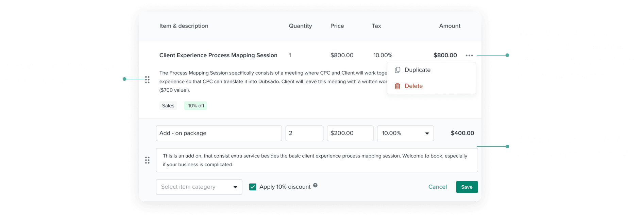Choose Delete from the context menu
The width and height of the screenshot is (644, 218).
pyautogui.click(x=413, y=86)
